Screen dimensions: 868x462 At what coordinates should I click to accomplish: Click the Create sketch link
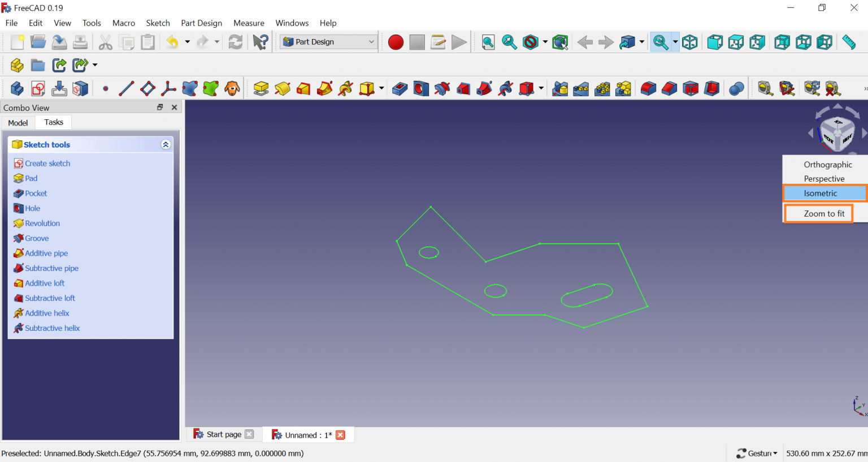point(47,163)
